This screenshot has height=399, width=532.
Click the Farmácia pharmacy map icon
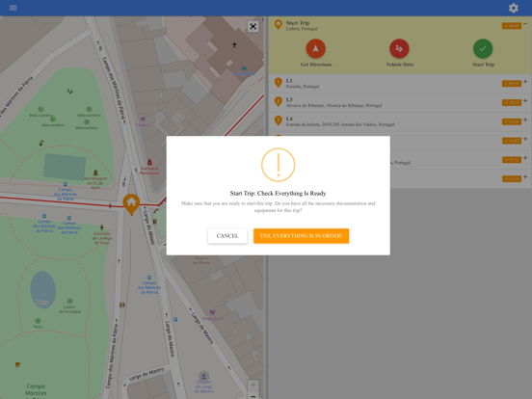[x=149, y=162]
